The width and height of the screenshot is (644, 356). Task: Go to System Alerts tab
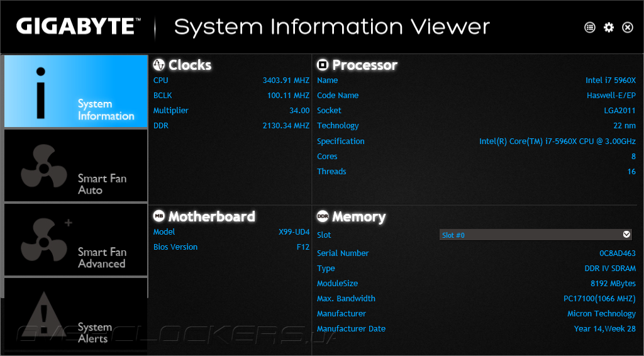click(x=76, y=314)
